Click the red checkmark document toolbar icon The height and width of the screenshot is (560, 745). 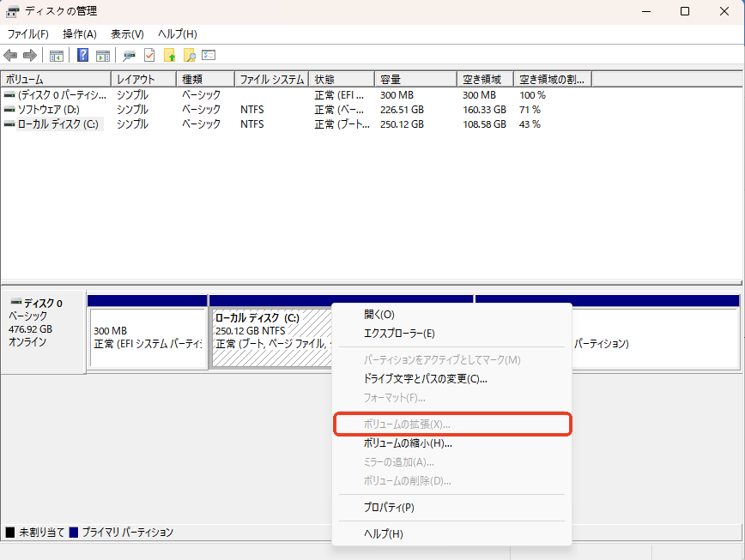tap(149, 56)
